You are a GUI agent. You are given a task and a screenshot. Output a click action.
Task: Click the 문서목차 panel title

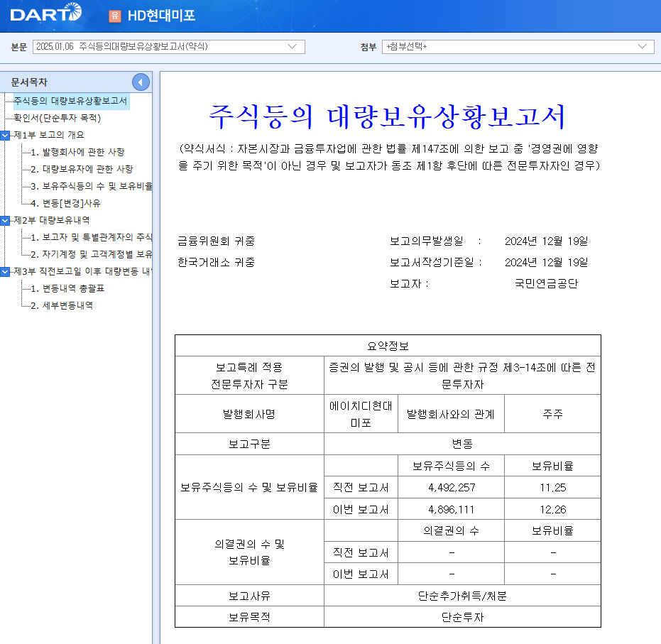(29, 82)
